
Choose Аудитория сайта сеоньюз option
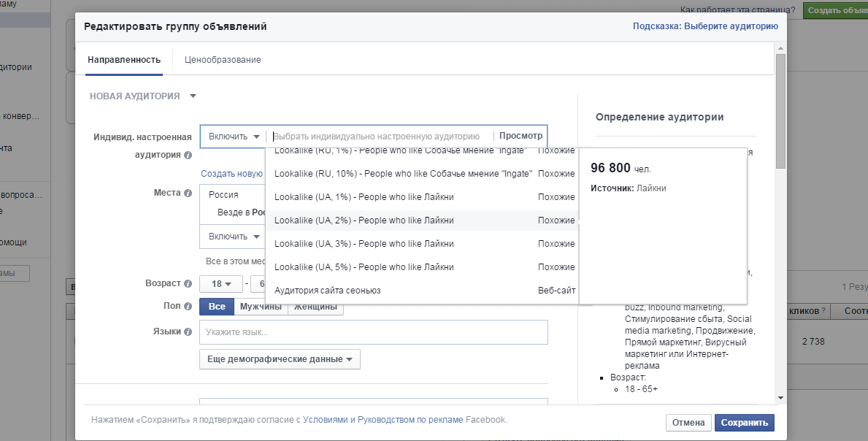pos(327,291)
